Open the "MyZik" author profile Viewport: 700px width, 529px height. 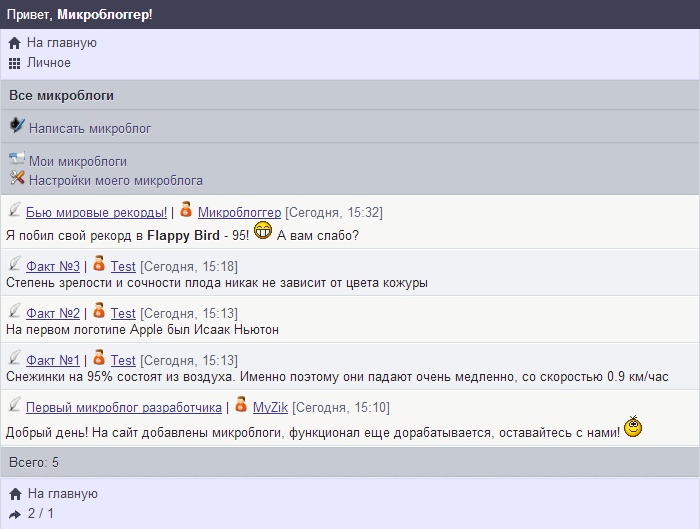pyautogui.click(x=270, y=408)
